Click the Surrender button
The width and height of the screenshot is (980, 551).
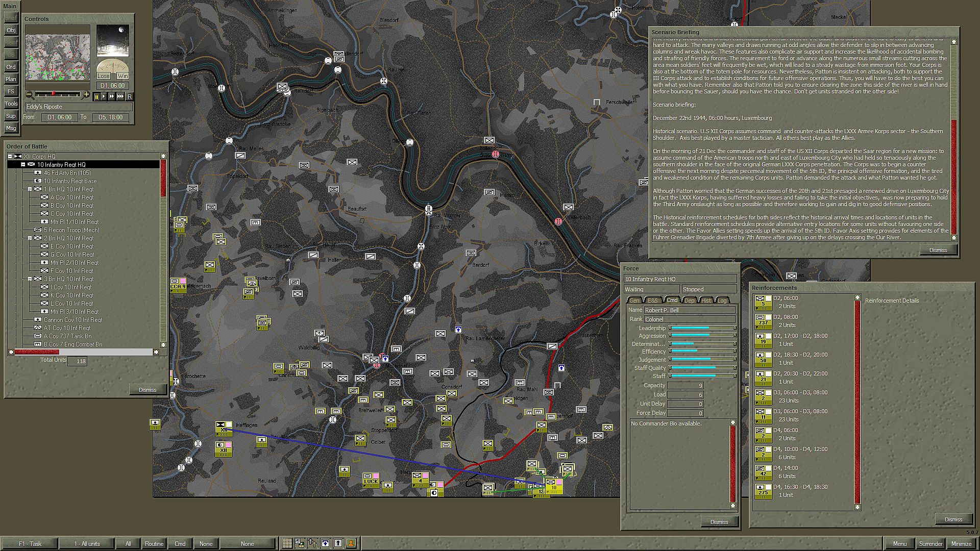(930, 544)
